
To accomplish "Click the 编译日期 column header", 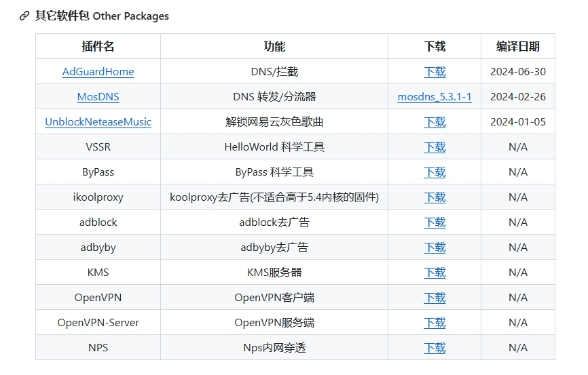I will pyautogui.click(x=517, y=47).
